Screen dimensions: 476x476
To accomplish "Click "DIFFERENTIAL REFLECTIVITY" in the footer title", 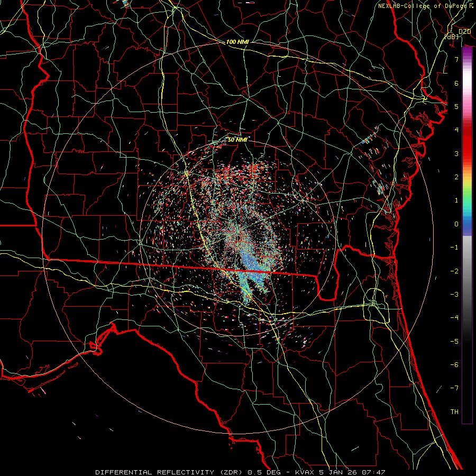I will click(x=154, y=472).
